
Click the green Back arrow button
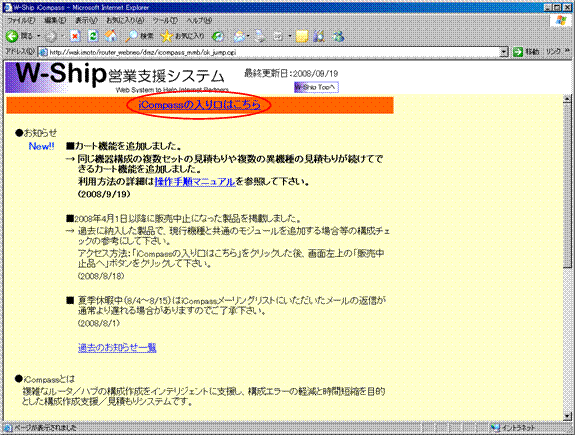pyautogui.click(x=12, y=36)
